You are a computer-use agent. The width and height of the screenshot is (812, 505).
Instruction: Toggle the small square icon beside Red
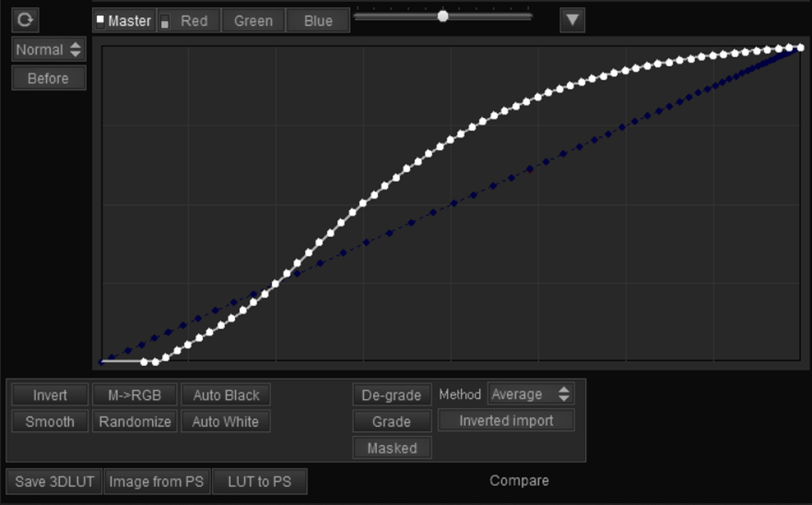tap(165, 21)
